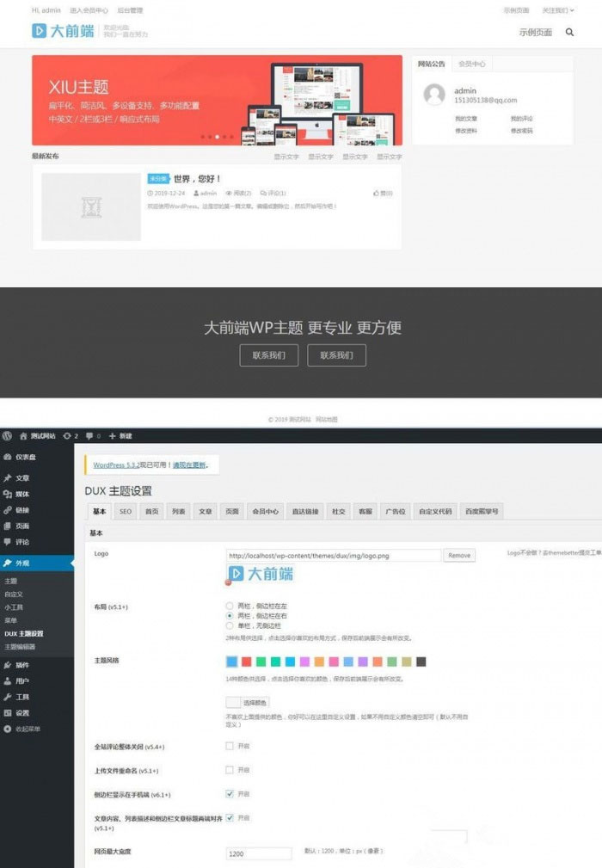
Task: Click the search magnifier icon in header
Action: 569,32
